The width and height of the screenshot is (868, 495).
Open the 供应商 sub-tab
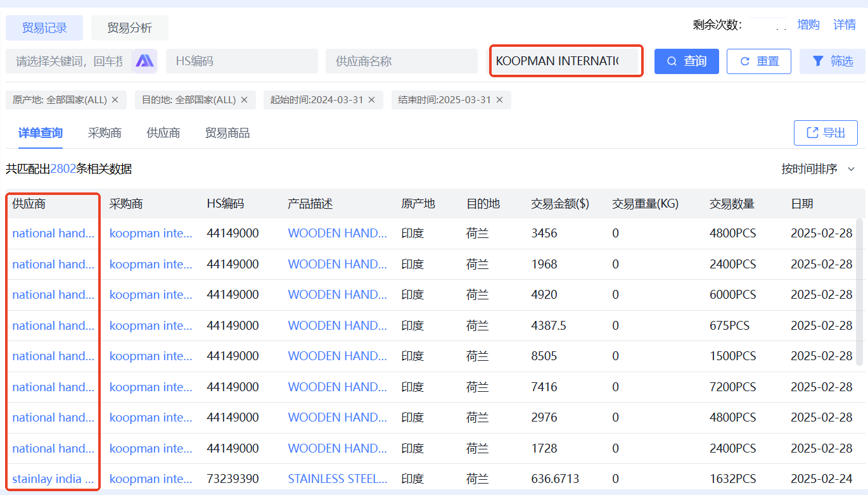[163, 133]
